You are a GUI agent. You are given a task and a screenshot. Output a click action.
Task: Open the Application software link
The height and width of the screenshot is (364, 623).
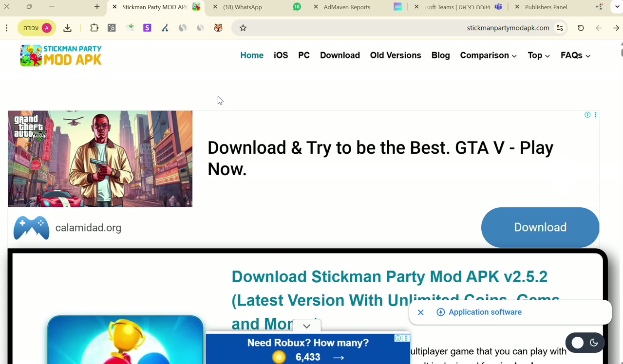[x=485, y=312]
